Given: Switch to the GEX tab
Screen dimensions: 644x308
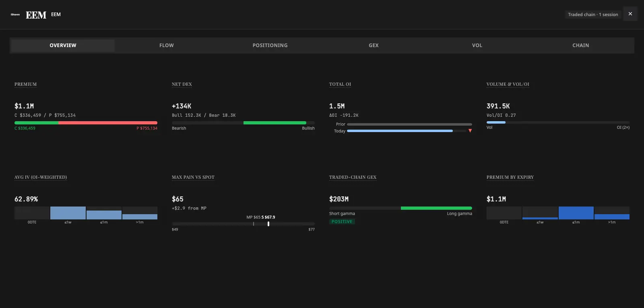Looking at the screenshot, I should pyautogui.click(x=374, y=45).
